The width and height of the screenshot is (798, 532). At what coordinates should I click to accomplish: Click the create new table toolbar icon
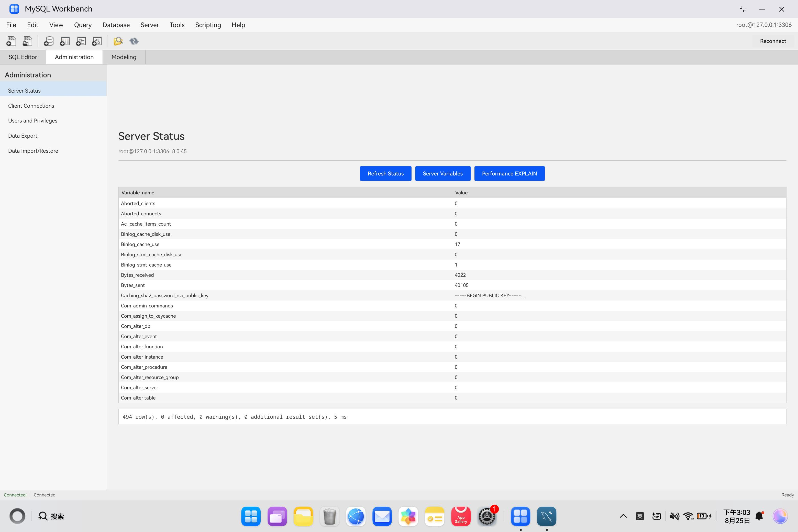point(64,41)
